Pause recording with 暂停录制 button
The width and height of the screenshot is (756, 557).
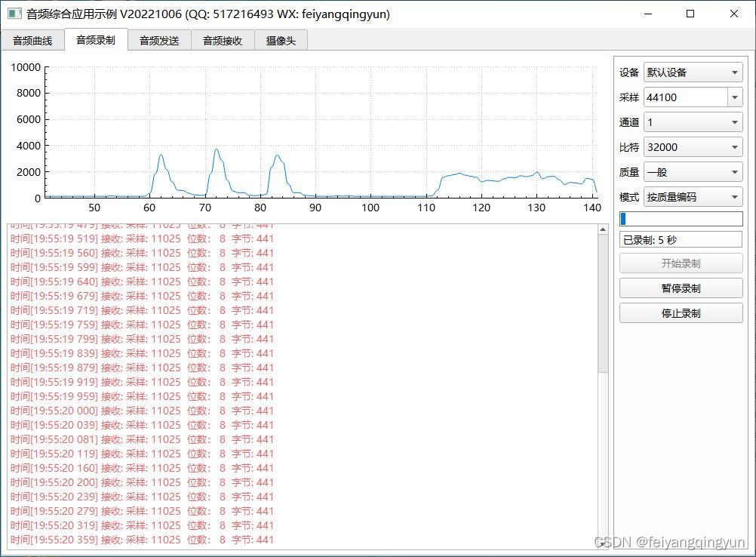681,288
